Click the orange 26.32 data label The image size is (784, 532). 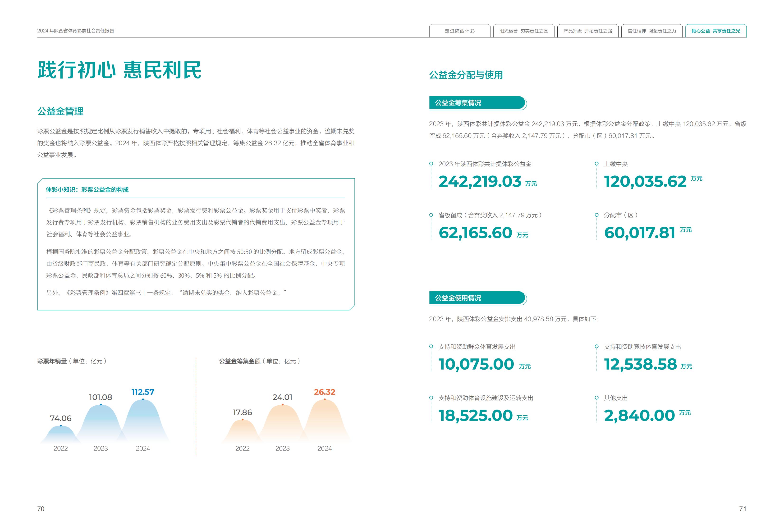(325, 392)
